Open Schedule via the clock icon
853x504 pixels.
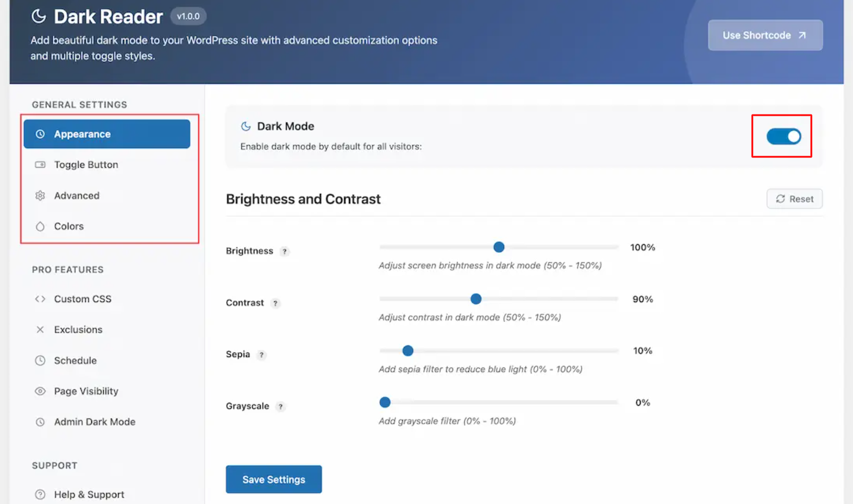pyautogui.click(x=40, y=360)
